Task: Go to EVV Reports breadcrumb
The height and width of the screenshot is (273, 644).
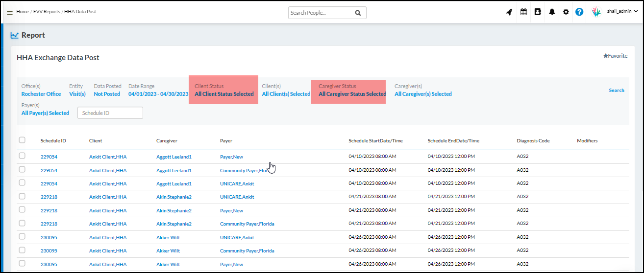Action: tap(47, 11)
